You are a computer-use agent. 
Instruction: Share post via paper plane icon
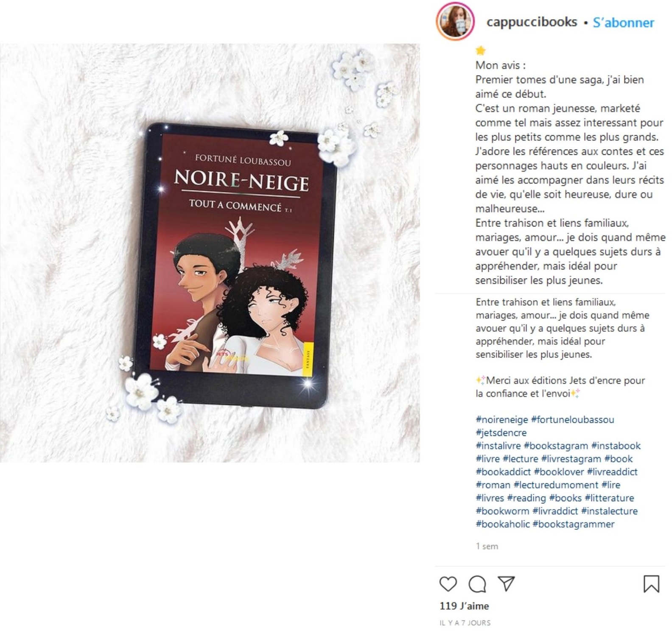(507, 583)
